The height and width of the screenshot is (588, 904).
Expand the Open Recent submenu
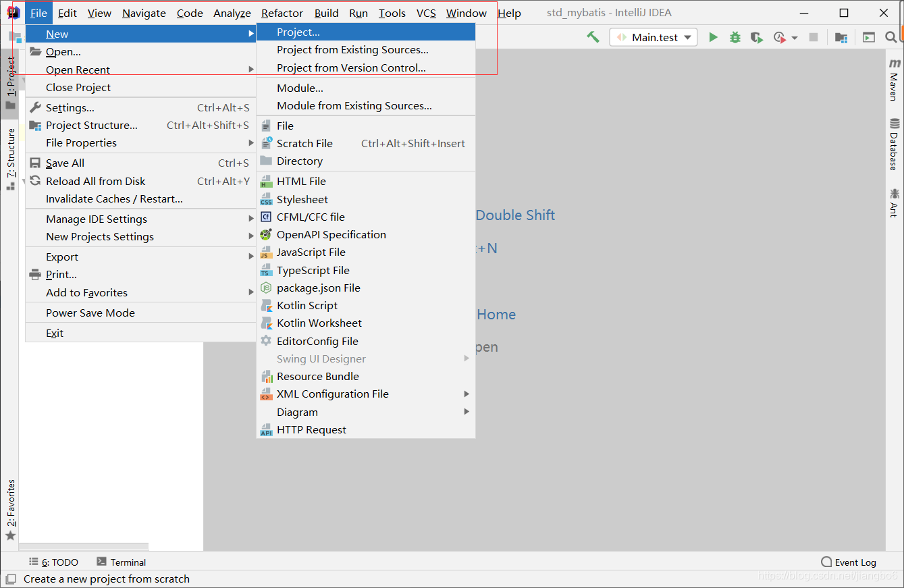[x=140, y=70]
